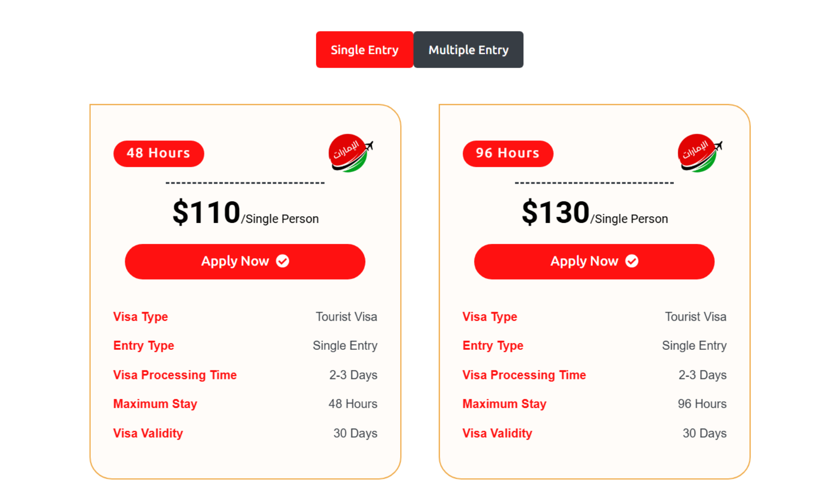Click the checkmark icon inside right Apply Now button
The width and height of the screenshot is (840, 504).
(632, 261)
